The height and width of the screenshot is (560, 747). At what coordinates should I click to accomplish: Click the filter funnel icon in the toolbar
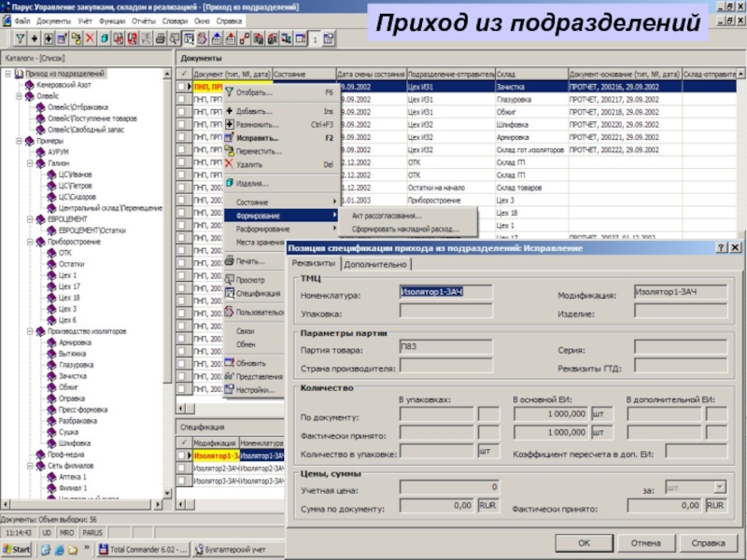[21, 38]
